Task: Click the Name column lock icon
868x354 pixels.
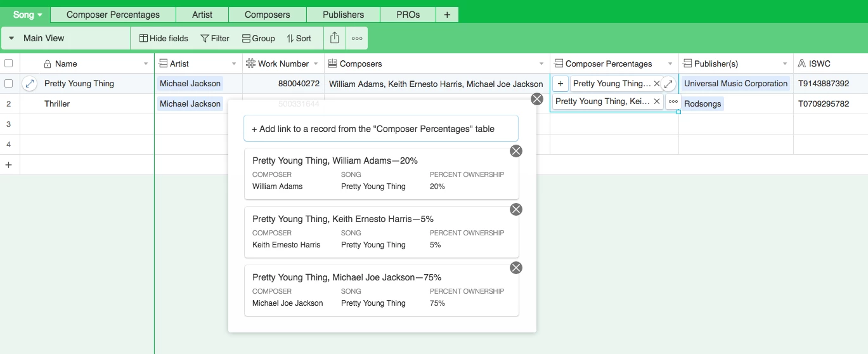Action: coord(48,63)
